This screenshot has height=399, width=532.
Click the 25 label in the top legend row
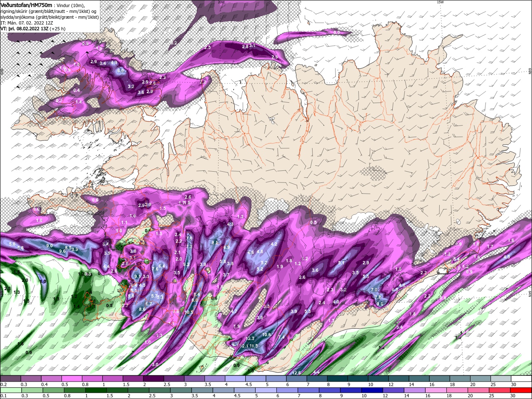[x=493, y=384]
